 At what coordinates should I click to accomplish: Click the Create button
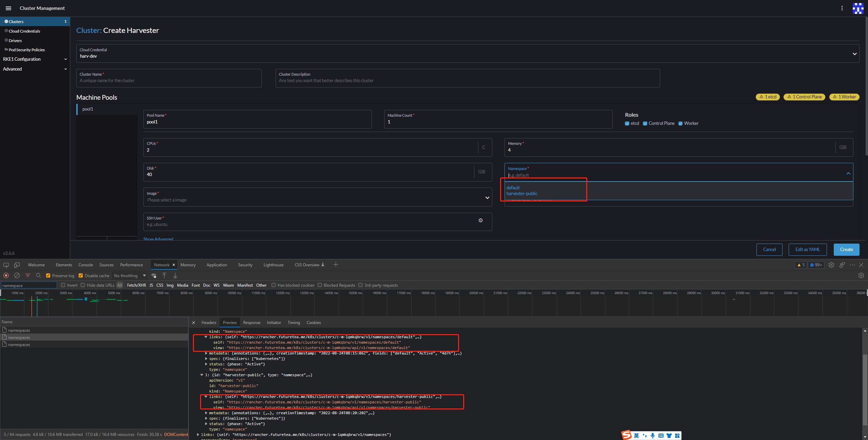click(847, 249)
